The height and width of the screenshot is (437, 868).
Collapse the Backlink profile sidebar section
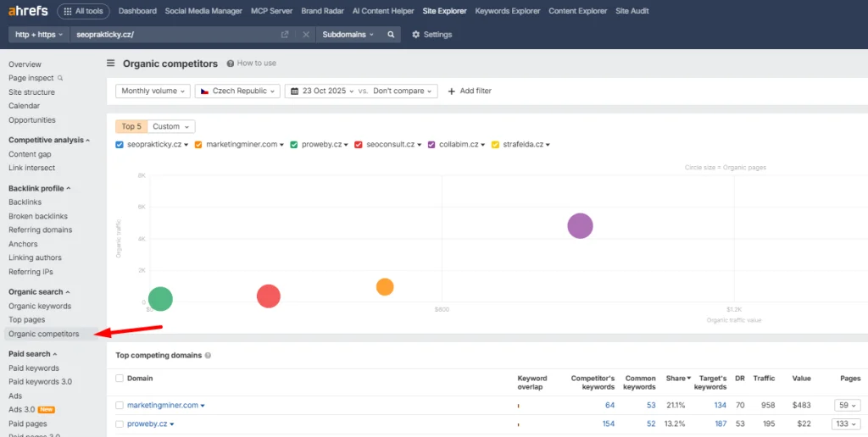pos(39,189)
